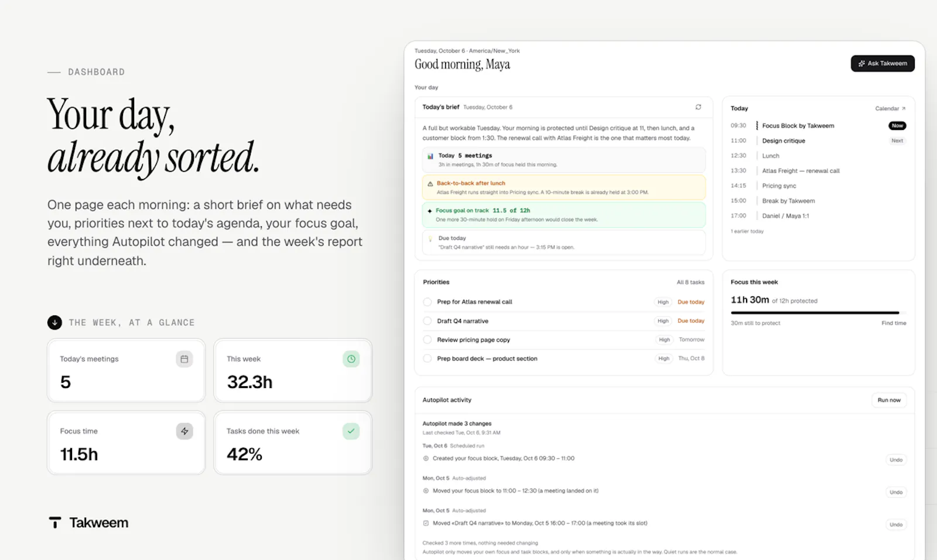This screenshot has height=560, width=937.
Task: Click the Run now button
Action: click(889, 400)
